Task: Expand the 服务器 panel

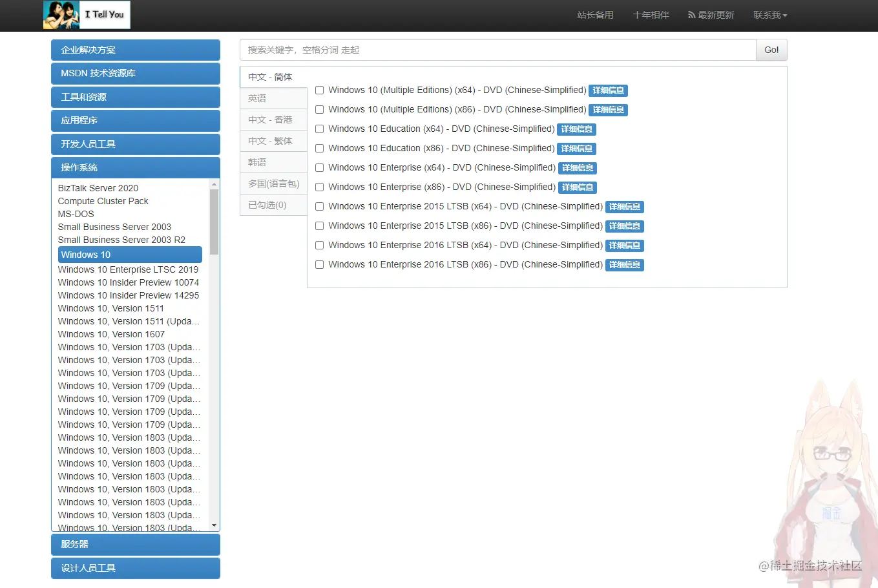Action: (x=136, y=544)
